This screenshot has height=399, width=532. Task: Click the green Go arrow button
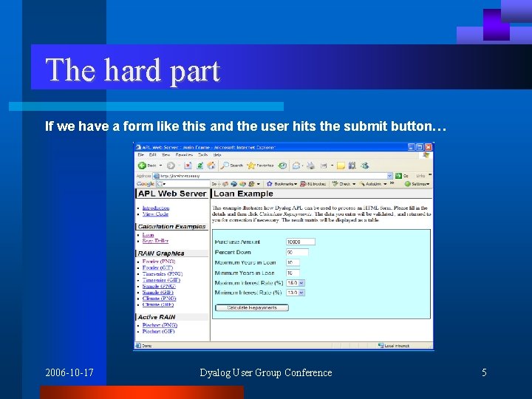(398, 176)
